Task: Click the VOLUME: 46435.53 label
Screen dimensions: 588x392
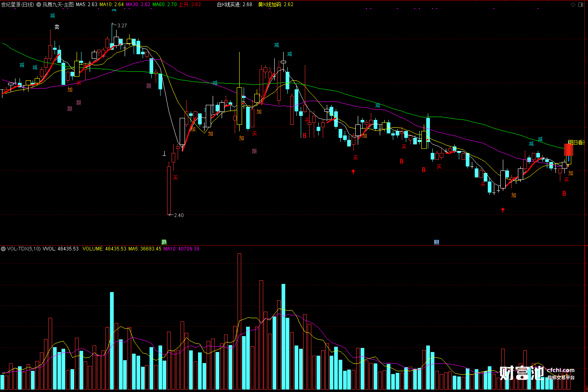Action: [104, 248]
